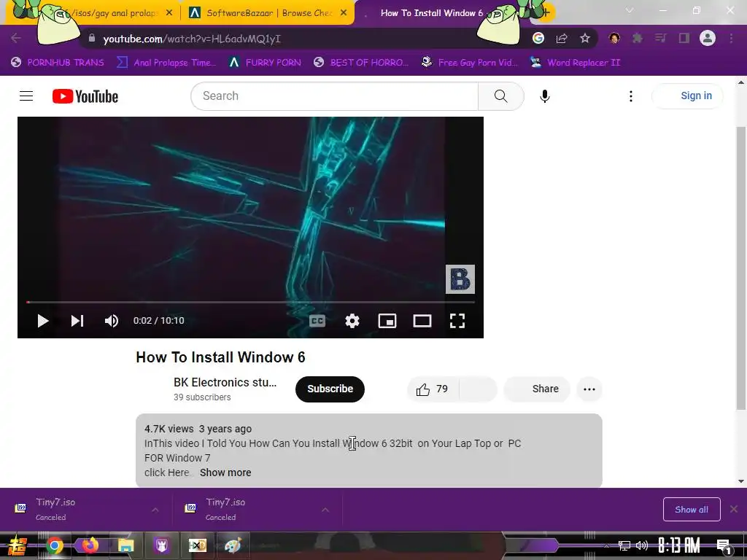This screenshot has height=560, width=747.
Task: Close the first isos tab
Action: point(169,13)
